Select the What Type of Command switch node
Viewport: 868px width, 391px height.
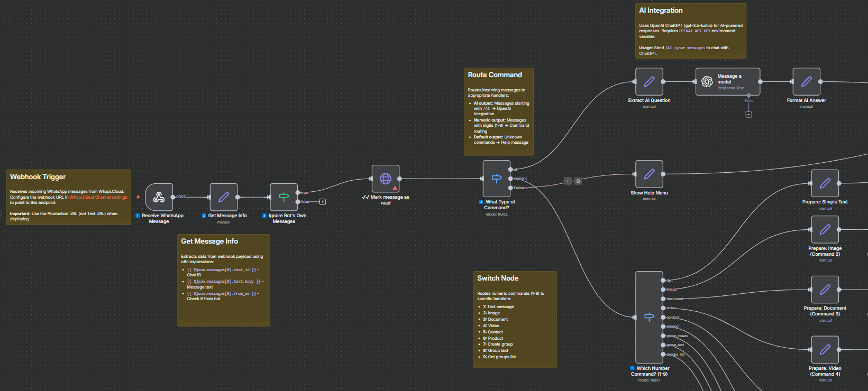496,179
